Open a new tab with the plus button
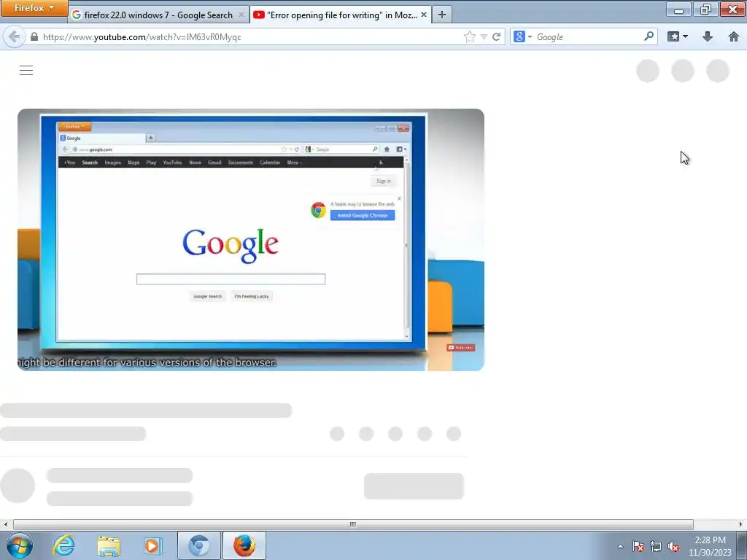The height and width of the screenshot is (560, 747). click(441, 15)
